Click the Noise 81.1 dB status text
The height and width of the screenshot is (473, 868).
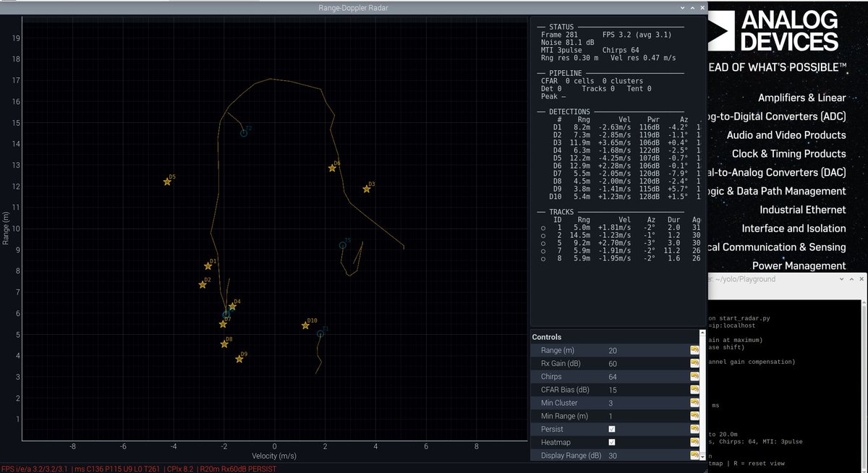pos(568,43)
